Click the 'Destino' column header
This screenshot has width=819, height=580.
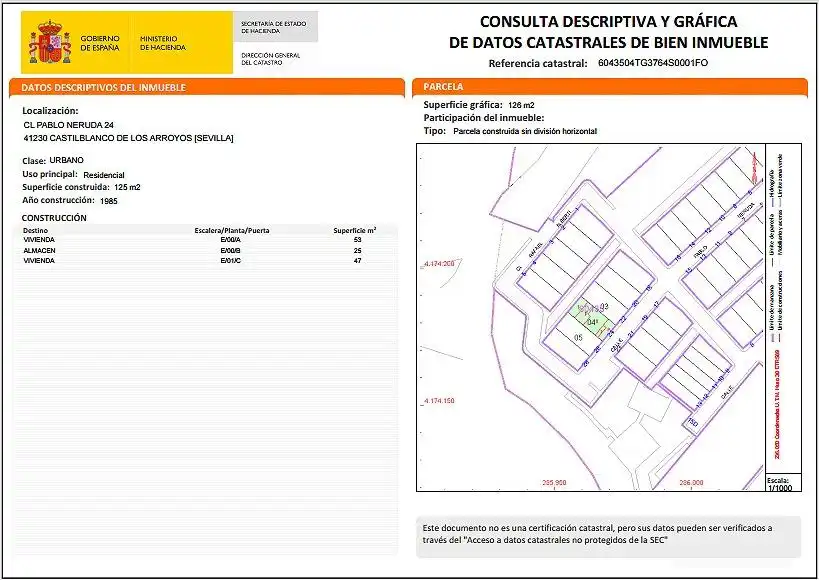click(36, 230)
